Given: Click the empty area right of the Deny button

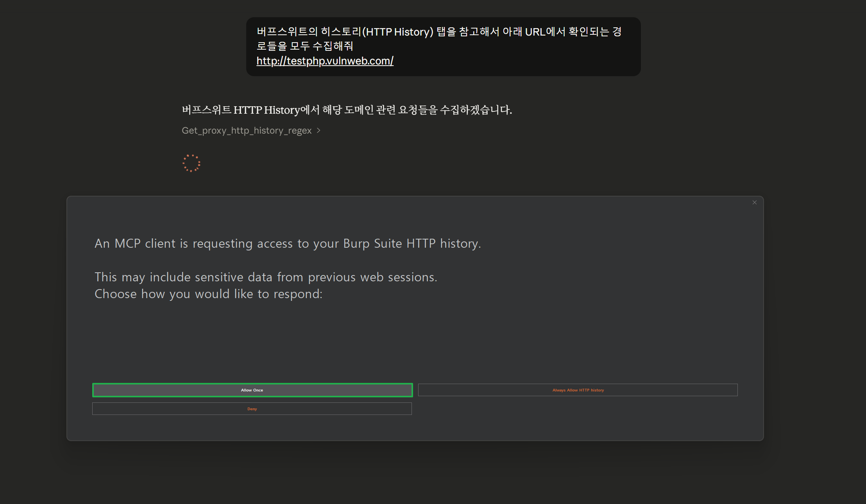Looking at the screenshot, I should 578,409.
